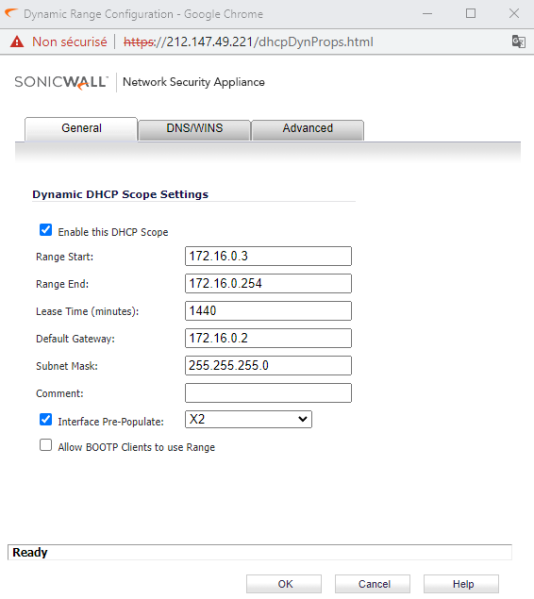Enable Allow BOOTP Clients to use Range
The image size is (534, 599).
[46, 445]
